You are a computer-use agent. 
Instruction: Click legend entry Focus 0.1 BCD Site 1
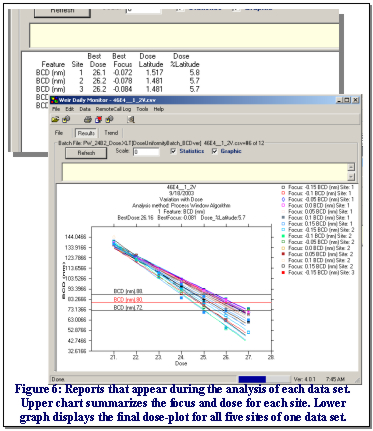click(315, 218)
